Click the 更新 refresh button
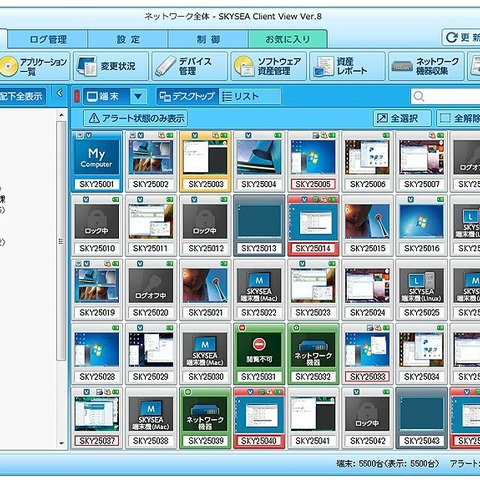Viewport: 480px width, 480px height. tap(461, 37)
